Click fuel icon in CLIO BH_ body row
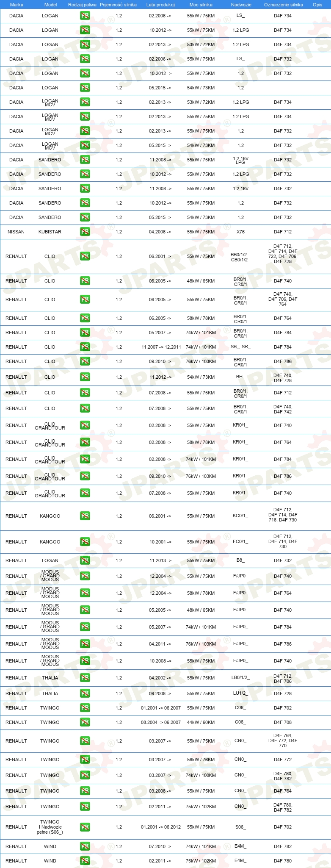Viewport: 331px width, 868px height. coord(85,377)
